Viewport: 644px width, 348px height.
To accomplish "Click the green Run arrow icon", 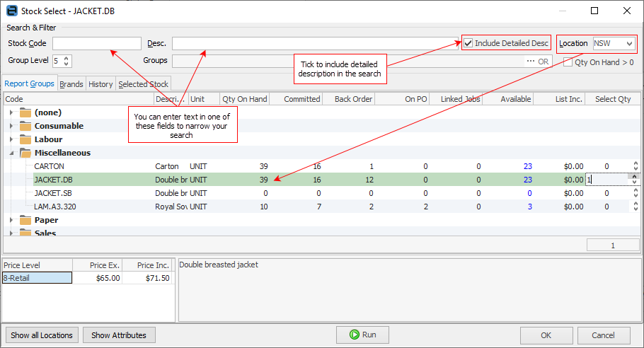I will (354, 335).
